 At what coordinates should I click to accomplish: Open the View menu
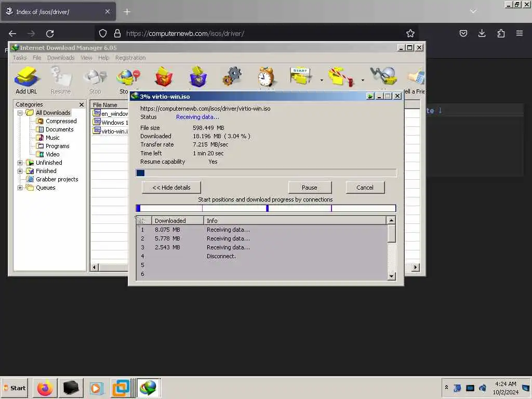coord(86,58)
